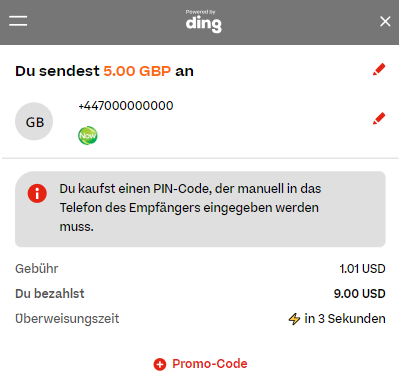
Task: Click the +447000000000 phone number
Action: [x=126, y=106]
